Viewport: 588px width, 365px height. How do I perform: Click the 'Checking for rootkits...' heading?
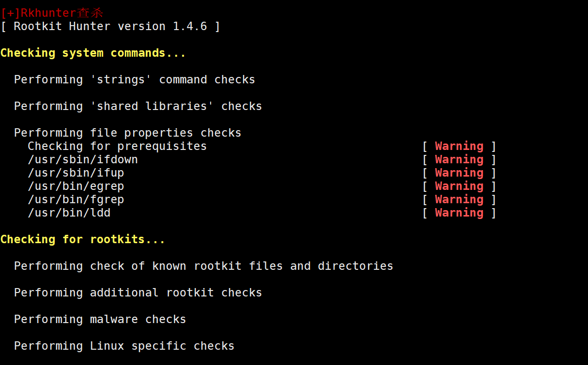82,239
